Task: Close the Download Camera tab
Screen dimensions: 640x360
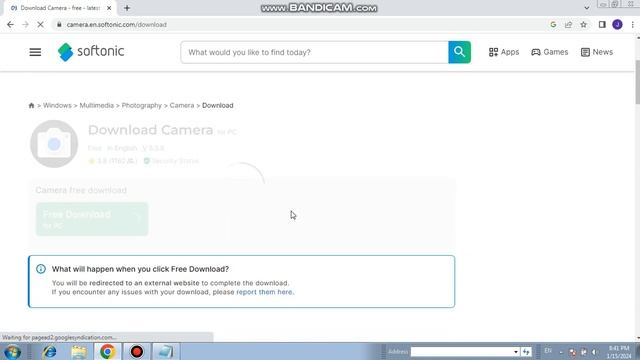Action: coord(109,8)
